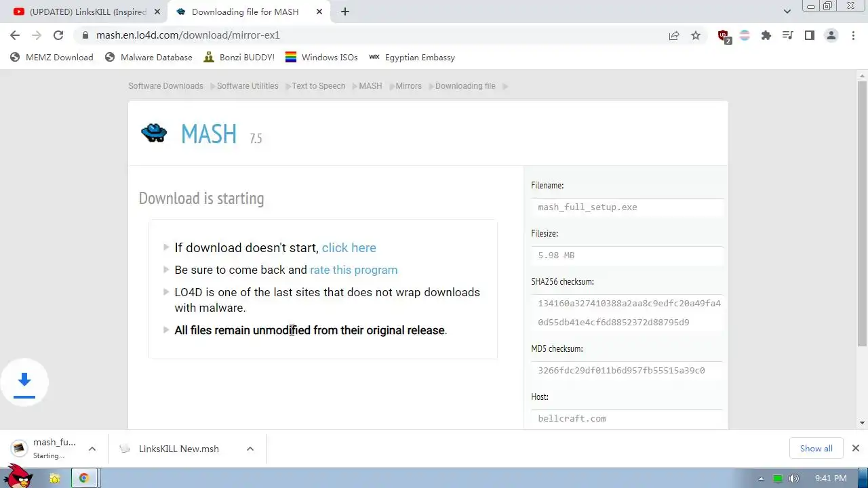Toggle the browser side panel icon
The image size is (868, 488).
(810, 35)
